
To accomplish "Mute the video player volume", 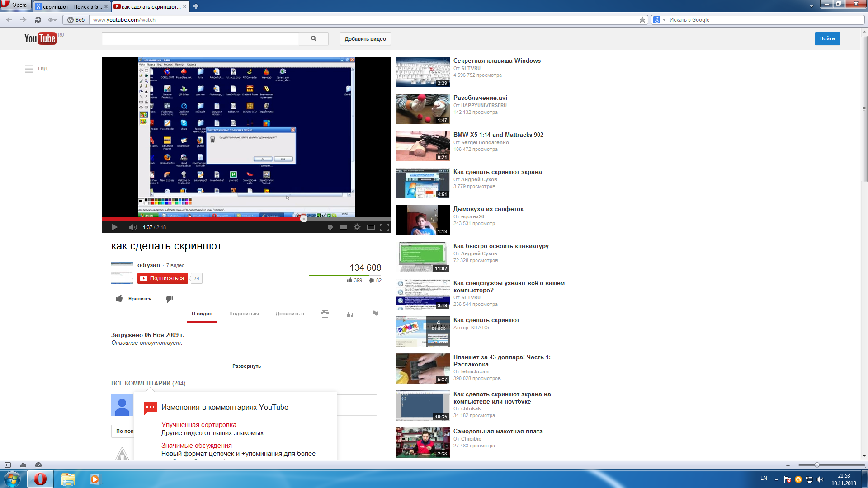I will [132, 227].
